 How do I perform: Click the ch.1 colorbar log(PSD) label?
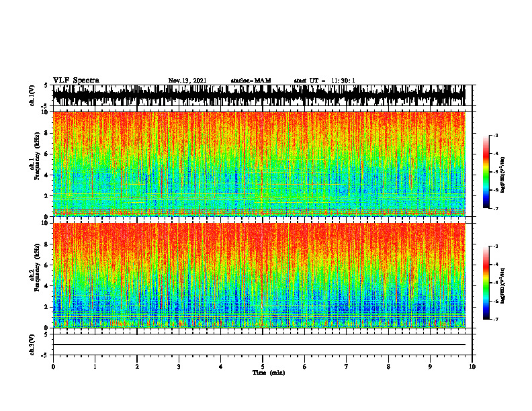503,175
